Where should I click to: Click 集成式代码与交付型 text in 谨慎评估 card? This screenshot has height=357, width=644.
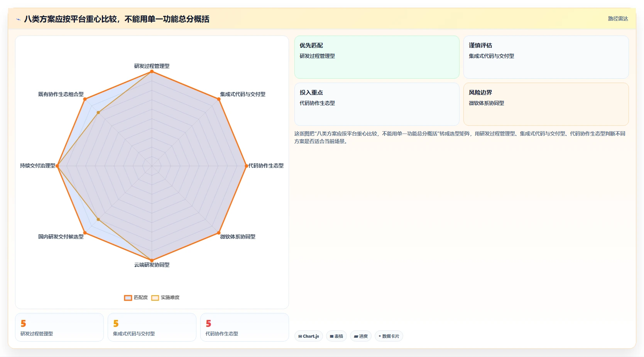click(491, 56)
